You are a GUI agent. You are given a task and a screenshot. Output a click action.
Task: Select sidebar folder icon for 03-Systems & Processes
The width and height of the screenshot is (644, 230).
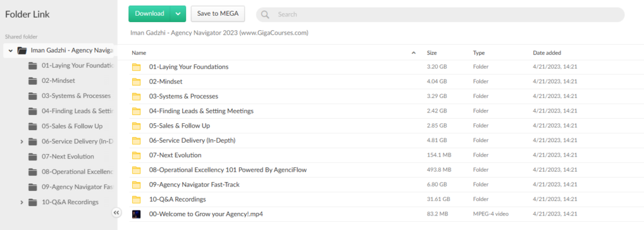[x=33, y=96]
